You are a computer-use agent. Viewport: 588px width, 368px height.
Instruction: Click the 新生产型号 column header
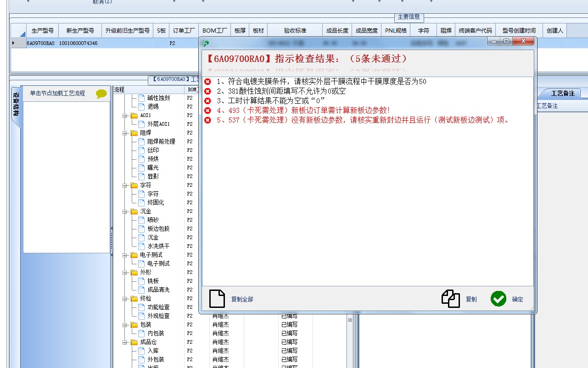[x=80, y=31]
